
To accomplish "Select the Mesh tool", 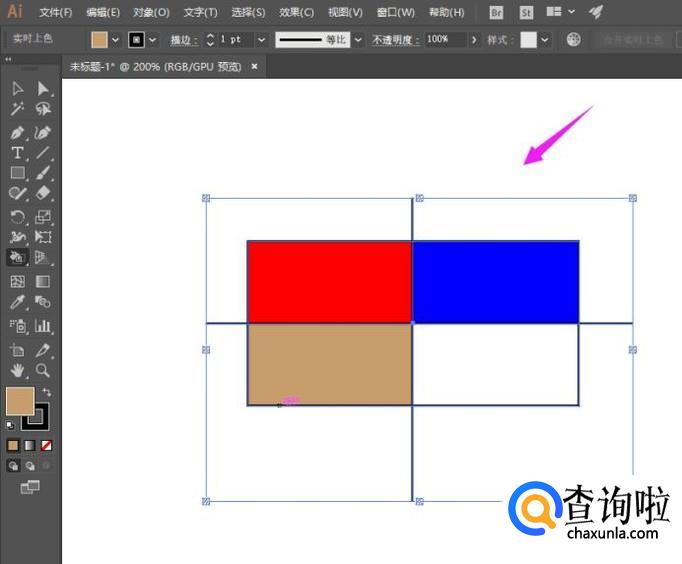I will click(x=18, y=281).
